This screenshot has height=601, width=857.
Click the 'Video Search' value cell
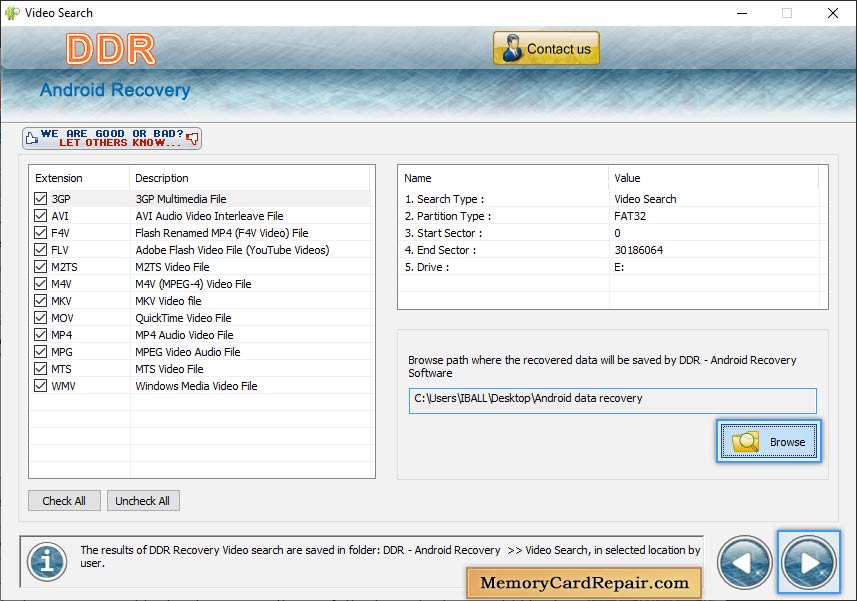tap(645, 199)
